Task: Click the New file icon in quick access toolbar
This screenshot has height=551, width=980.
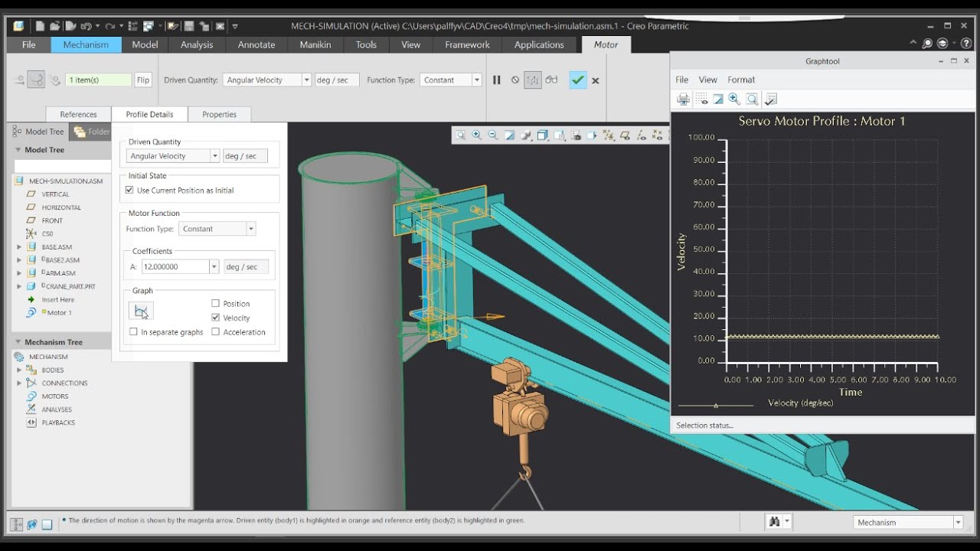Action: 40,26
